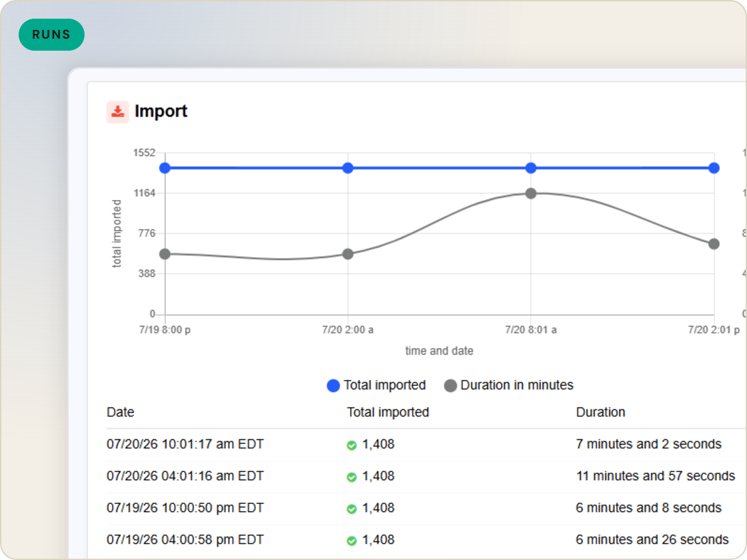The height and width of the screenshot is (560, 747).
Task: Click the green success check for 10:01:17 am run
Action: (351, 445)
